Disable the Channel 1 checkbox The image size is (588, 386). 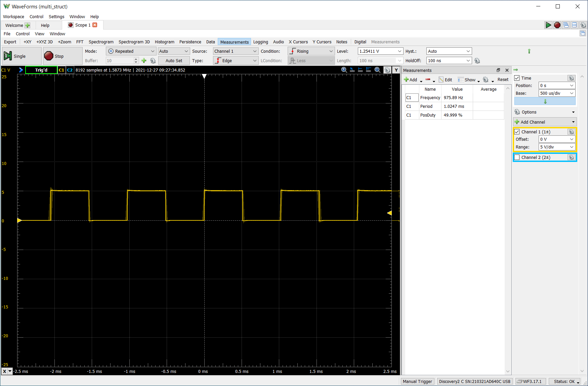click(517, 132)
